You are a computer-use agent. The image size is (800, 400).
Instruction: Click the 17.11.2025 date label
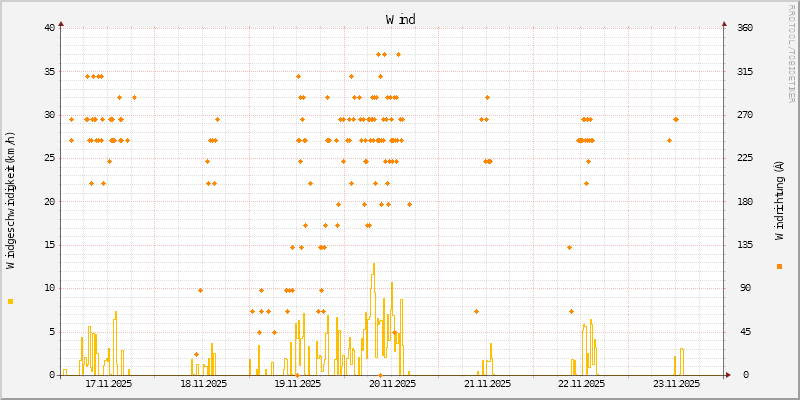pyautogui.click(x=109, y=383)
